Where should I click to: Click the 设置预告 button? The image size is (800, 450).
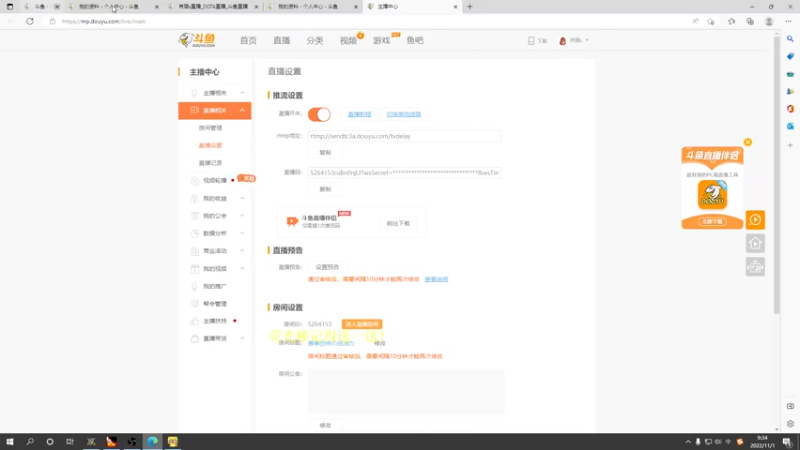[x=327, y=267]
